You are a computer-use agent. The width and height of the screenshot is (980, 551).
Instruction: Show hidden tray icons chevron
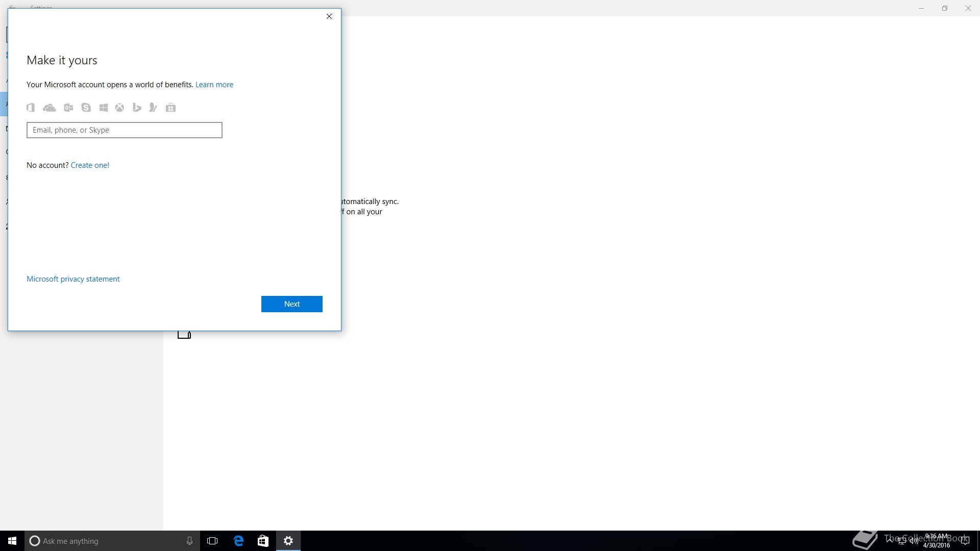(890, 541)
